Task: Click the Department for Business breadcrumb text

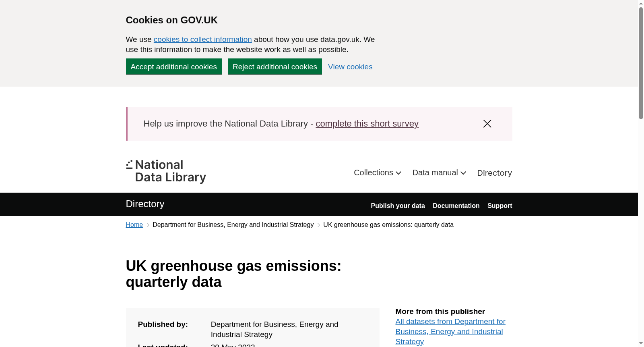Action: click(x=233, y=225)
